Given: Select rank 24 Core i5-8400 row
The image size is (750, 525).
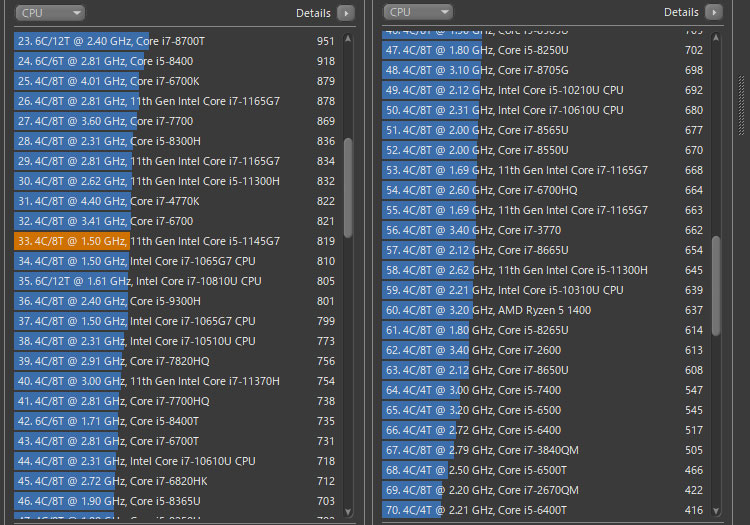Looking at the screenshot, I should tap(175, 61).
